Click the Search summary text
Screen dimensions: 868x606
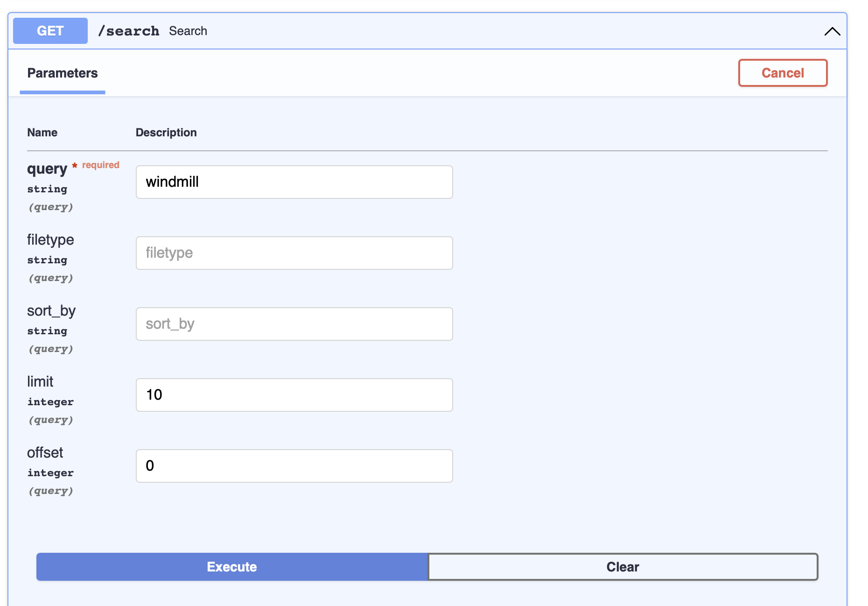tap(188, 31)
